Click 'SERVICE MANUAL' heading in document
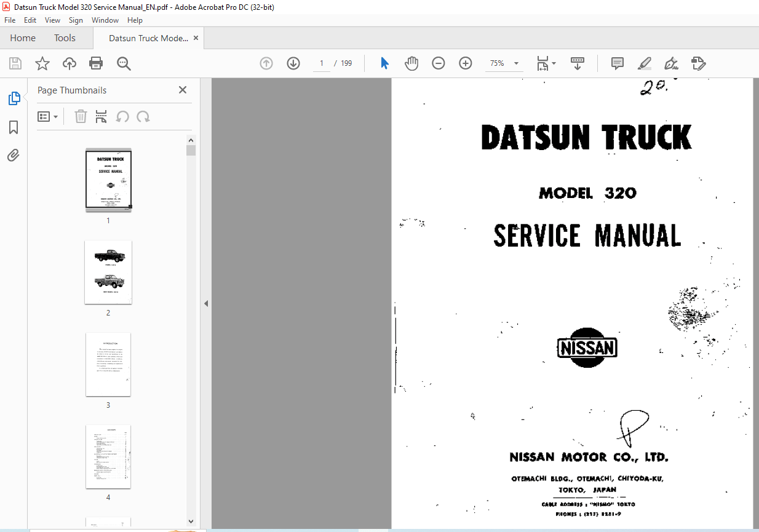This screenshot has height=532, width=759. (587, 236)
